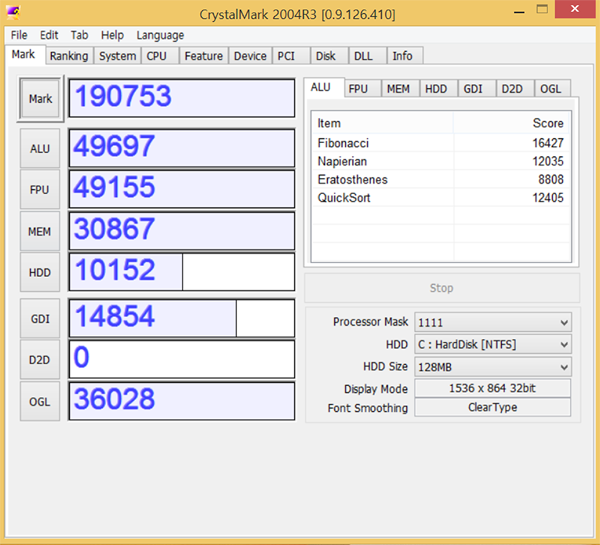Switch to the Feature tab
Screen dimensions: 600x545
[x=204, y=56]
